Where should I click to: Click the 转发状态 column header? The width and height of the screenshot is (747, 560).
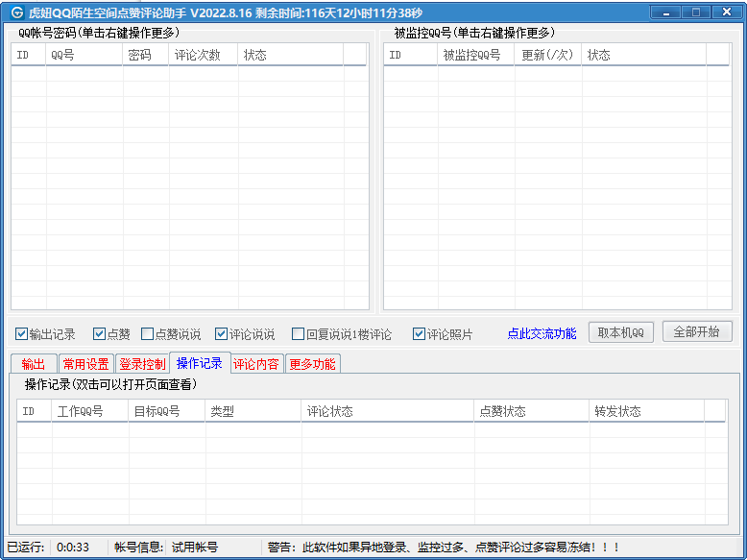[x=647, y=411]
